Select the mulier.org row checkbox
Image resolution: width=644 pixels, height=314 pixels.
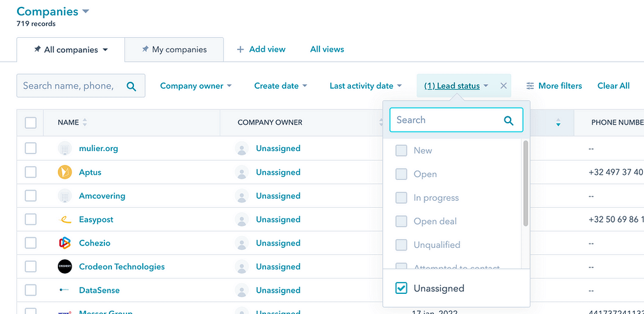[x=30, y=149]
